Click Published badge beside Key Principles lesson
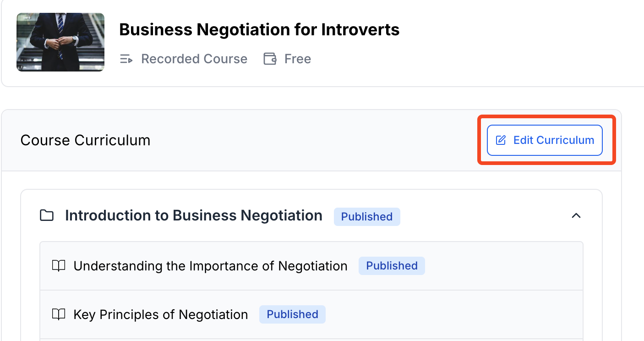The width and height of the screenshot is (644, 341). click(x=292, y=314)
